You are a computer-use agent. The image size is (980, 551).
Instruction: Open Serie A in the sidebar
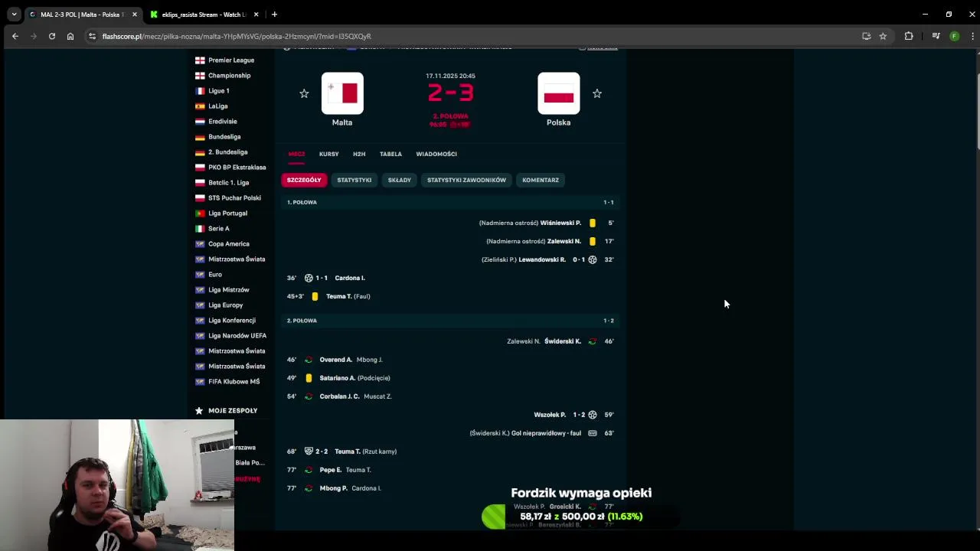[219, 228]
